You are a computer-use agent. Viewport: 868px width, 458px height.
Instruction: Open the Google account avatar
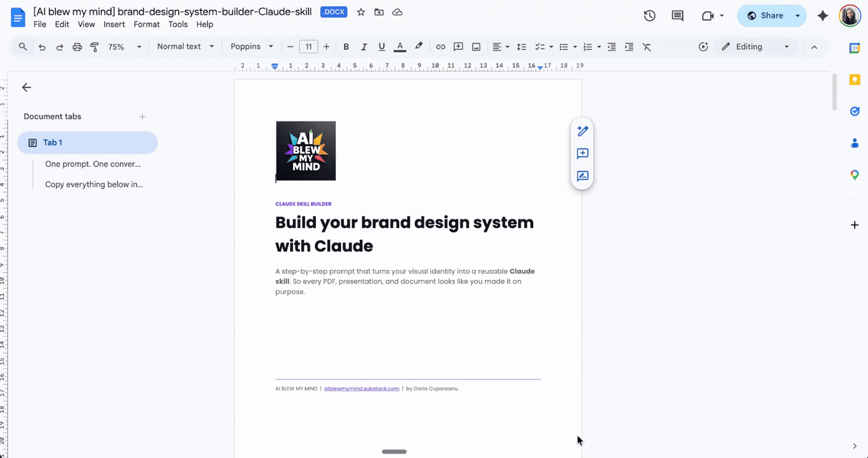coord(850,16)
